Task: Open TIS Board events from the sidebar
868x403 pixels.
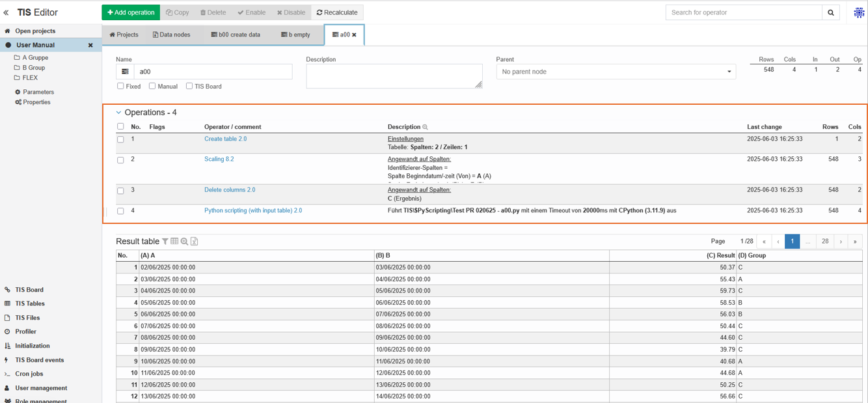Action: pos(40,360)
